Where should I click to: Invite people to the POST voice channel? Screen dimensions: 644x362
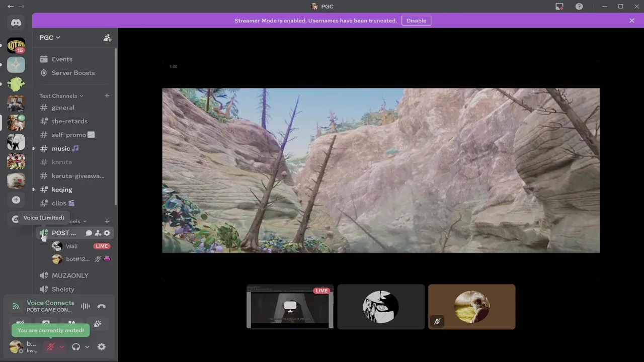[x=98, y=233]
